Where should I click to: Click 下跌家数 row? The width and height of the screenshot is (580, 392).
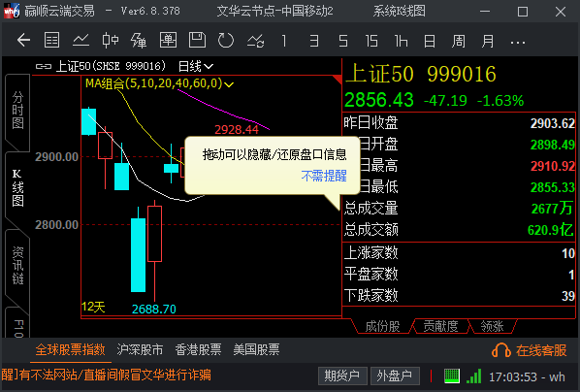tap(459, 295)
